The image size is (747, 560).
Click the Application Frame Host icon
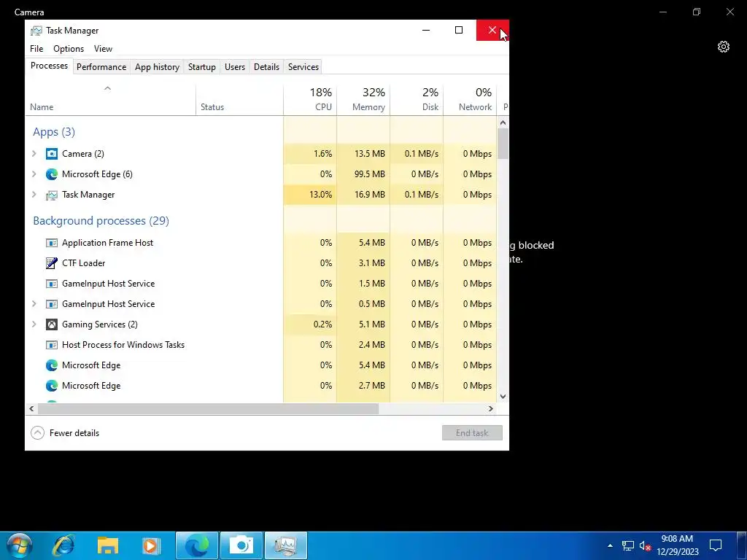point(52,243)
